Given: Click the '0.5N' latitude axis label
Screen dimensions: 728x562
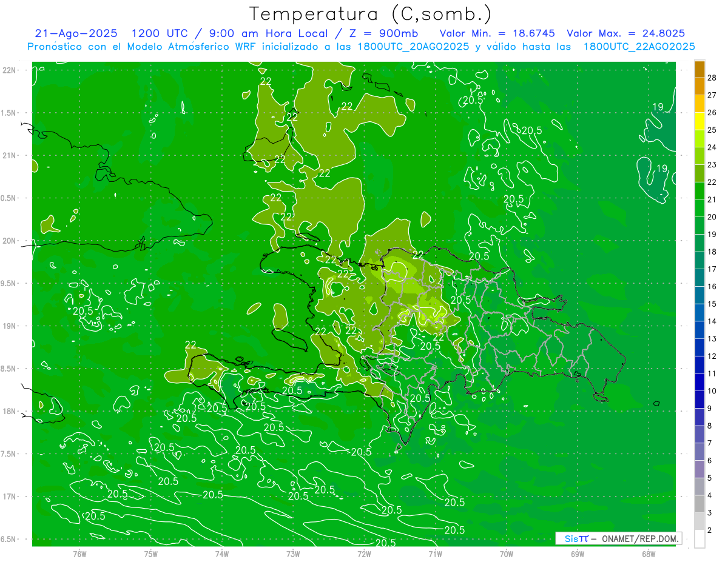Looking at the screenshot, I should click(9, 198).
